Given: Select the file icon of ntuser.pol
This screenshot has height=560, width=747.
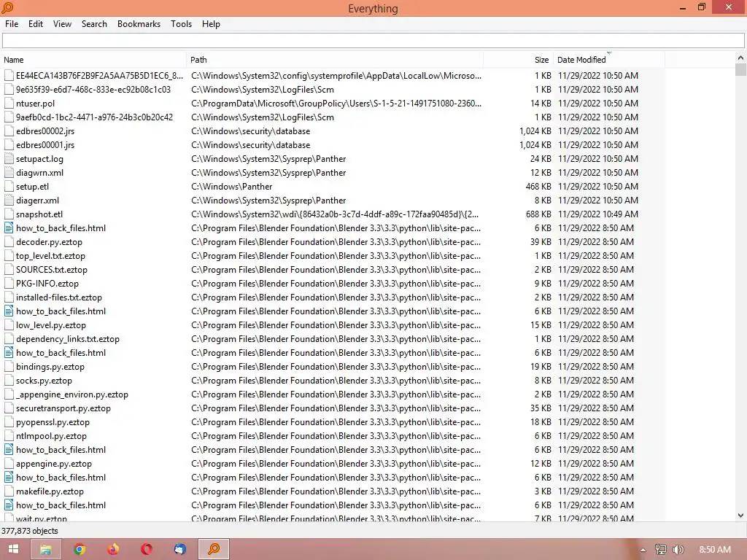Looking at the screenshot, I should (9, 104).
